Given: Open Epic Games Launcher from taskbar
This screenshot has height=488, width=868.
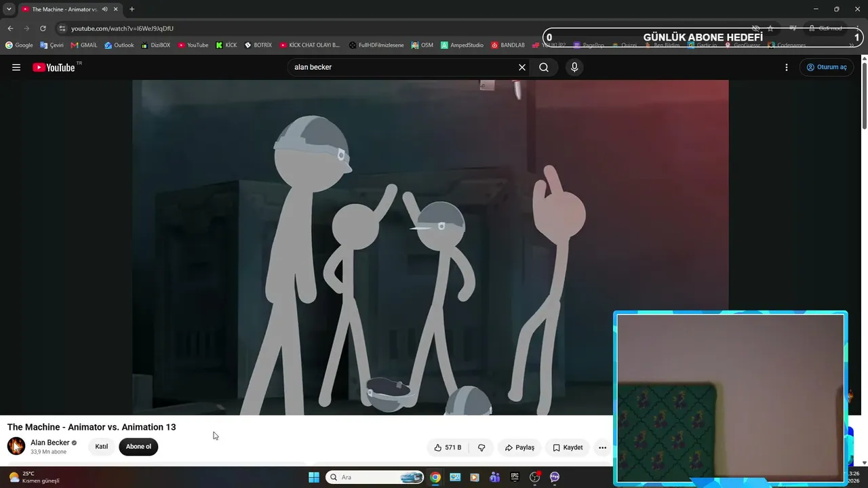Looking at the screenshot, I should (x=515, y=477).
